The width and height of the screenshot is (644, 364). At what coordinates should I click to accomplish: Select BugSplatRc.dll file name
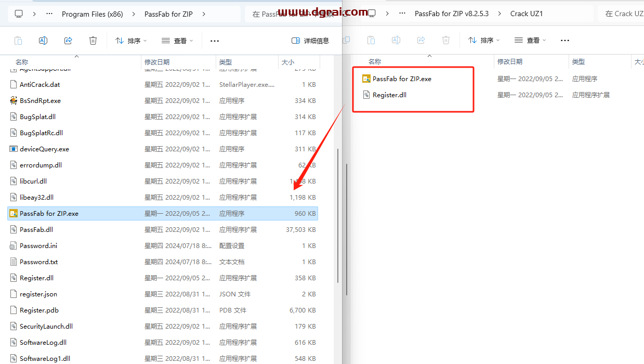pyautogui.click(x=41, y=133)
